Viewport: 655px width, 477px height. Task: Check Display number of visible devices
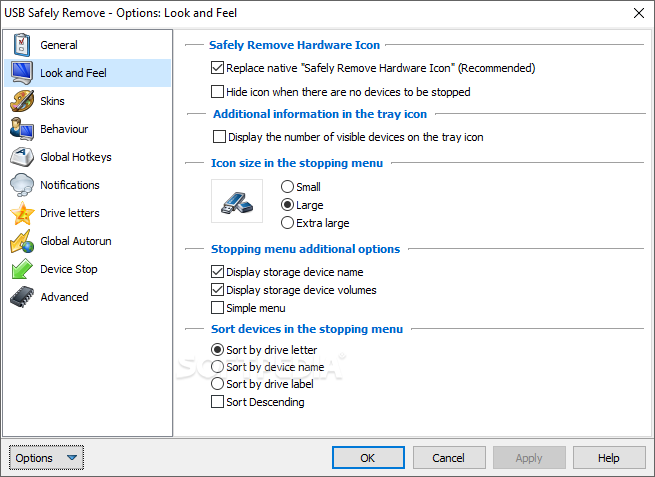coord(219,137)
